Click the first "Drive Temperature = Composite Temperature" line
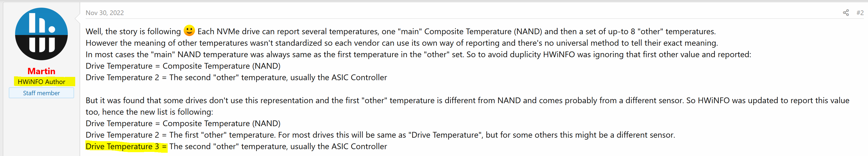 click(x=183, y=66)
